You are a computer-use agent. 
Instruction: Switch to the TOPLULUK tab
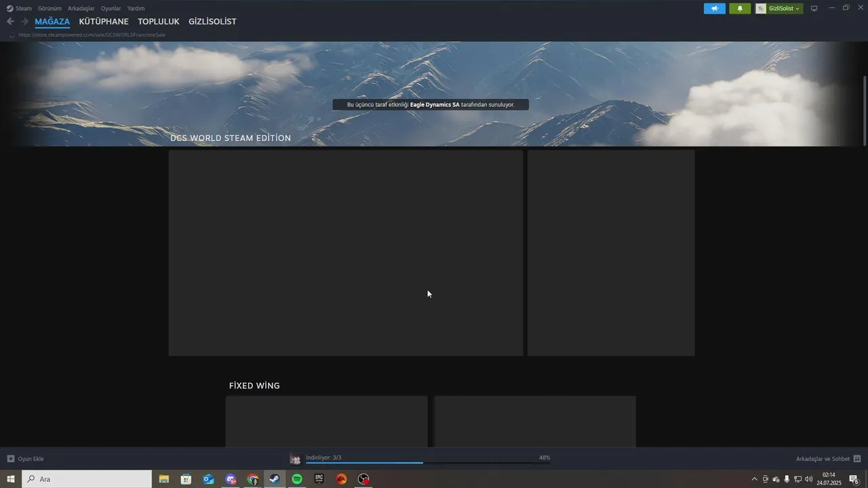(x=159, y=22)
